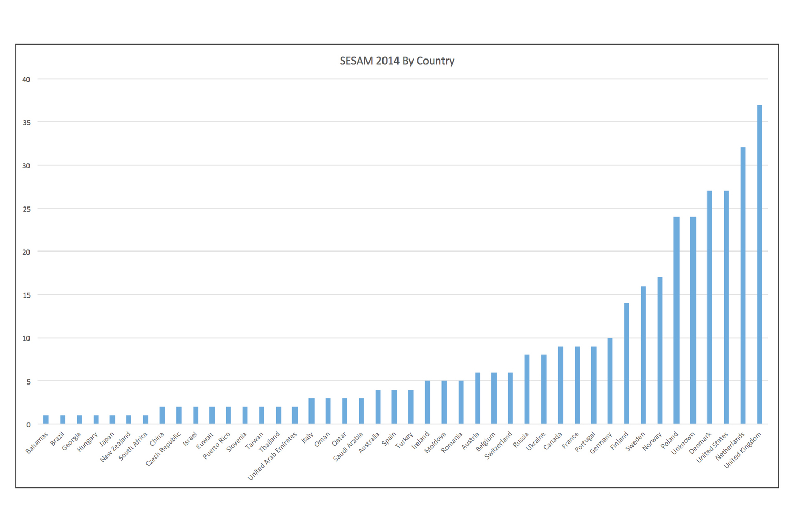
Task: Click the 25 value on the vertical axis
Action: click(x=26, y=209)
